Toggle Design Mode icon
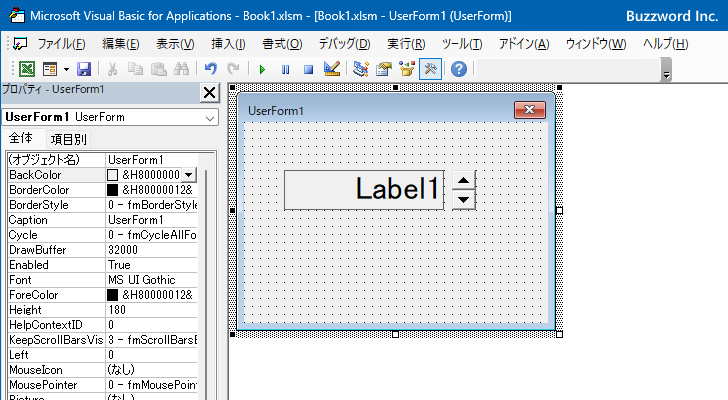The height and width of the screenshot is (400, 728). [332, 69]
